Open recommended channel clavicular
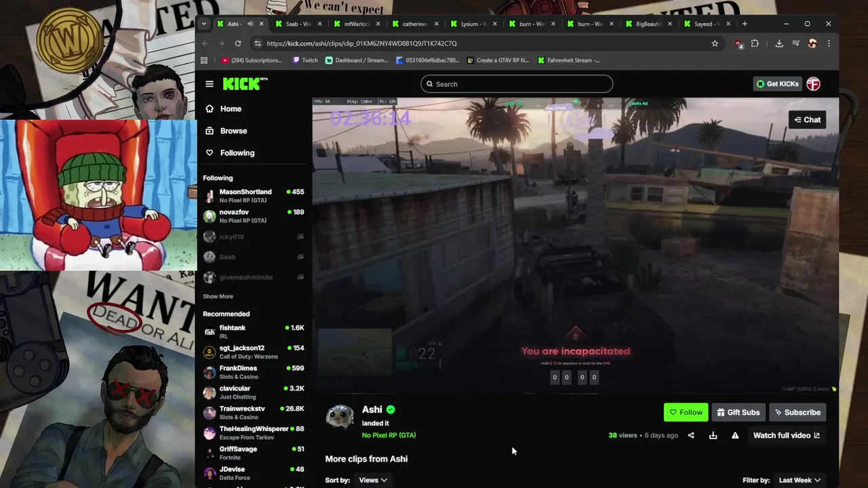 point(254,392)
